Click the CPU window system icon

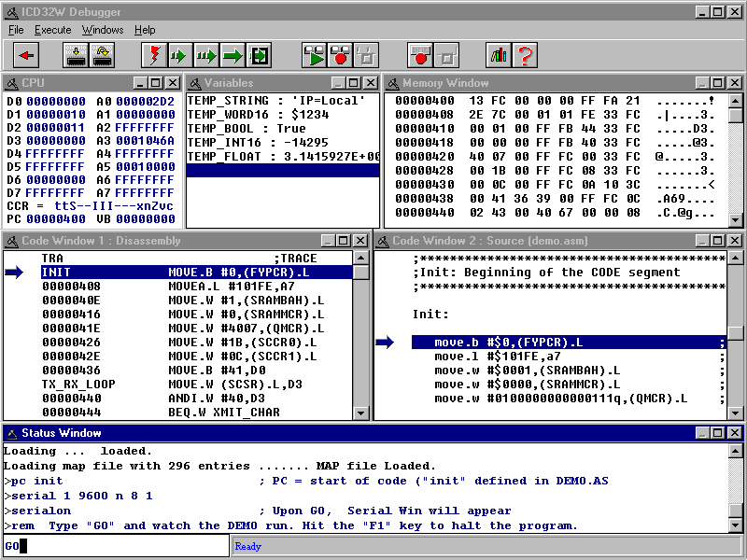pyautogui.click(x=12, y=83)
